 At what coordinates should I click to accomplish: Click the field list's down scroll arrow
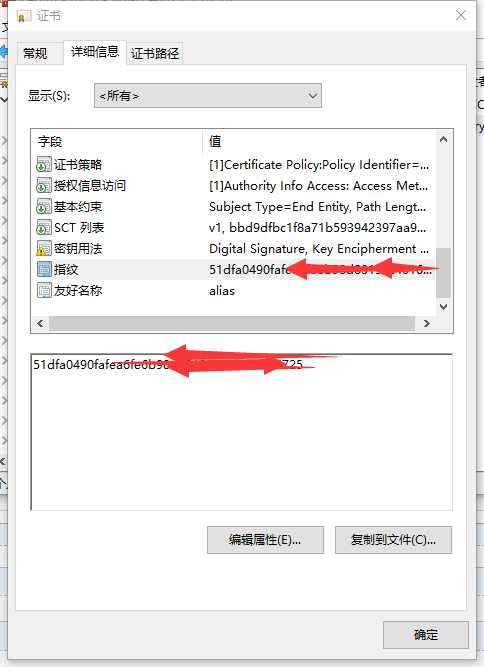[443, 307]
